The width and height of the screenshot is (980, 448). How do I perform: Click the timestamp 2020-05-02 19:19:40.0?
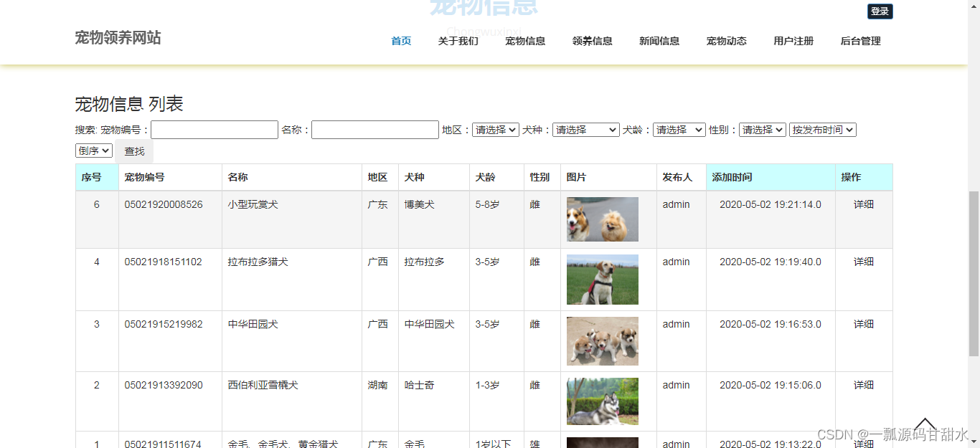771,262
